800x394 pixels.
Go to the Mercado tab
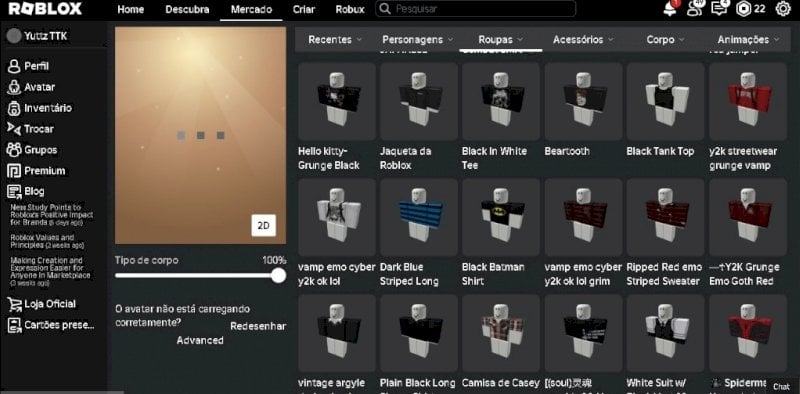click(251, 9)
